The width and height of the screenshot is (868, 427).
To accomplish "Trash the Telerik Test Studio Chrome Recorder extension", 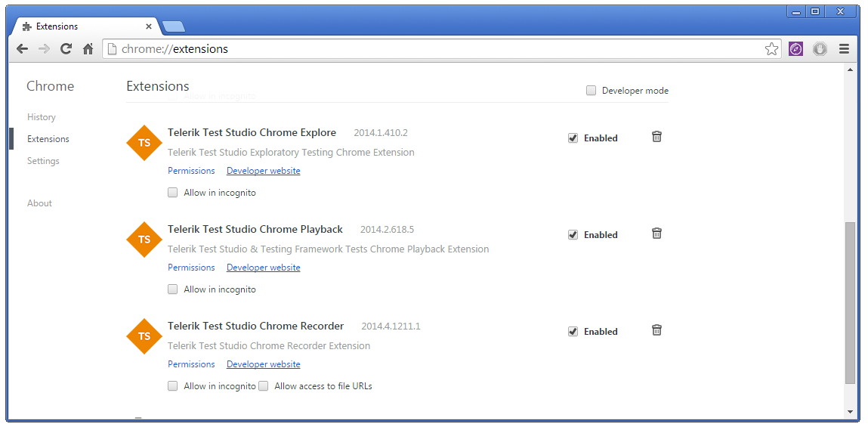I will [656, 330].
